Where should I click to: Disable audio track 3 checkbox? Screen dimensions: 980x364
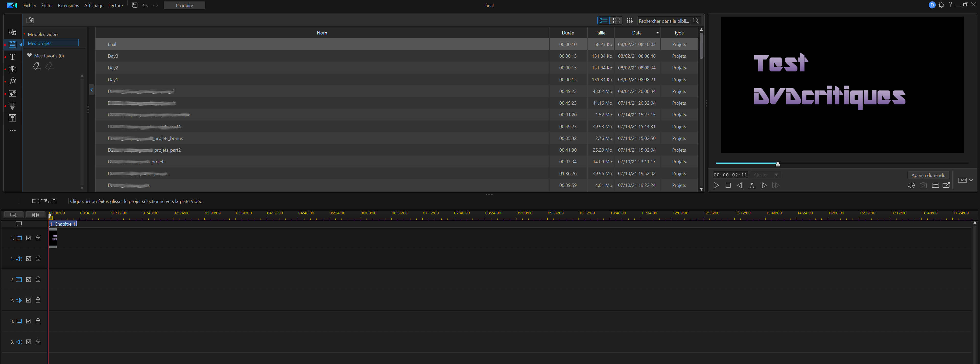click(29, 342)
